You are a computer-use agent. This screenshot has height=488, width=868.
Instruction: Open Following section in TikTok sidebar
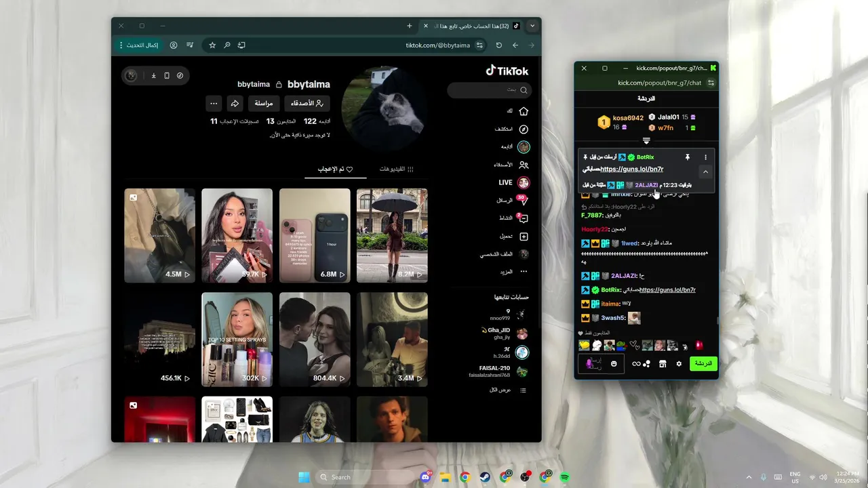point(515,147)
